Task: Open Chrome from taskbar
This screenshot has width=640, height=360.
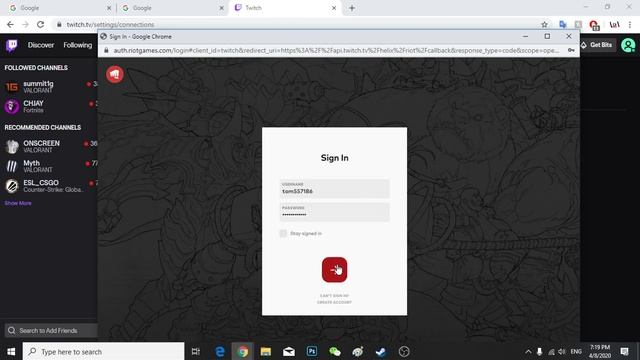Action: [x=243, y=351]
